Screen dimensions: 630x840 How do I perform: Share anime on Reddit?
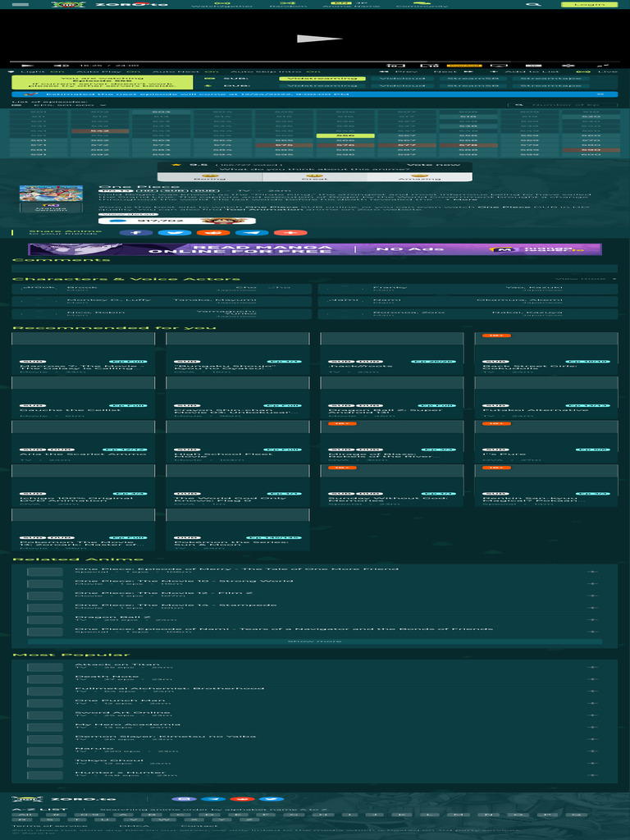(x=213, y=233)
